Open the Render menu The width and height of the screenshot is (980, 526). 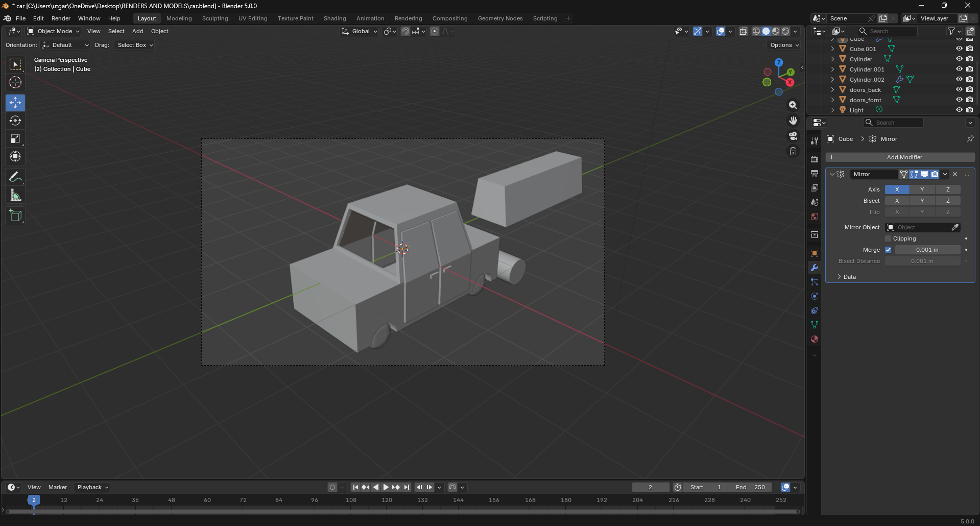[x=61, y=18]
